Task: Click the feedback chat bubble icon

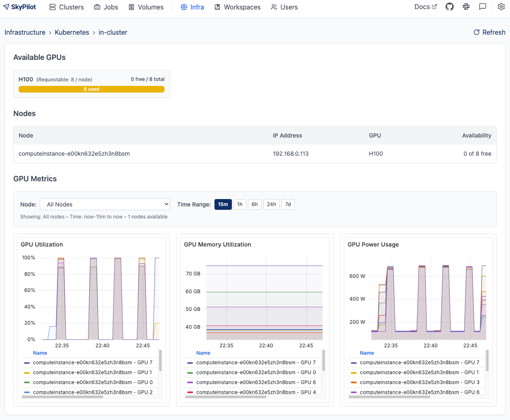Action: click(482, 7)
